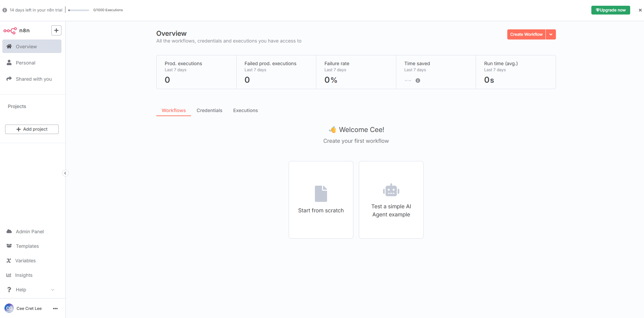Image resolution: width=644 pixels, height=318 pixels.
Task: Click the n8n logo in the sidebar
Action: [x=9, y=30]
